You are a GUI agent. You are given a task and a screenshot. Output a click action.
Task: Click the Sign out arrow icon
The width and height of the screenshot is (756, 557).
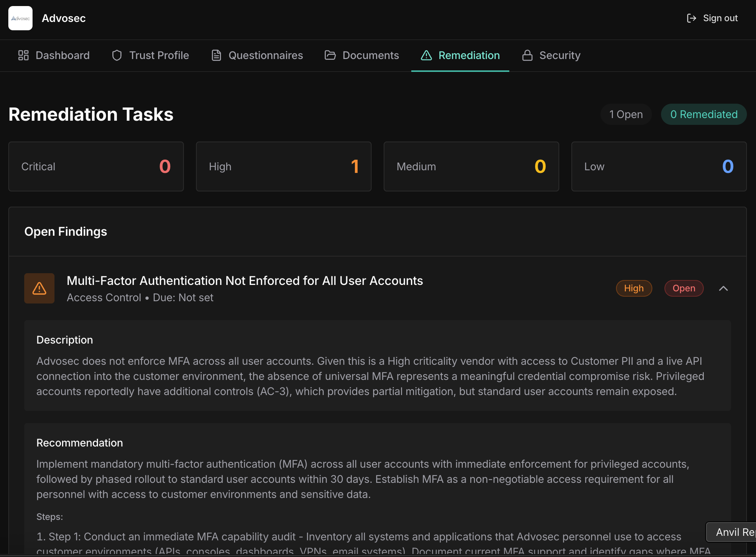[691, 18]
